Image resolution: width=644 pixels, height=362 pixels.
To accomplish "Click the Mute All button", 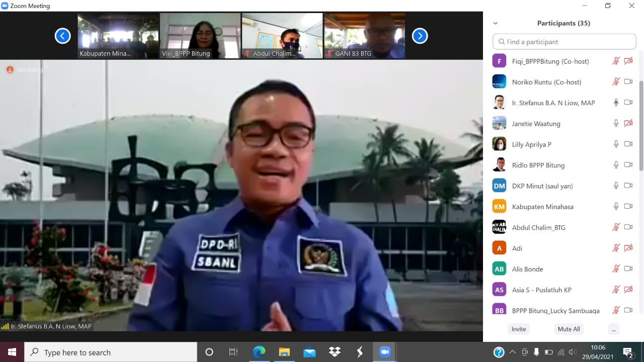I will coord(569,329).
